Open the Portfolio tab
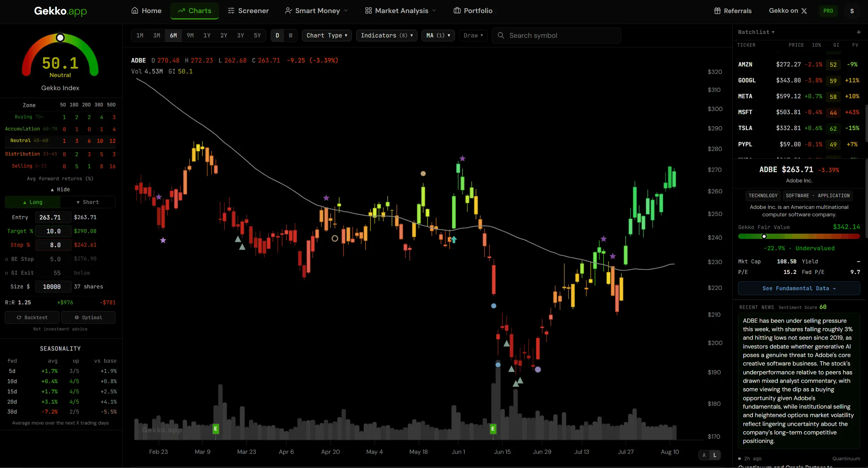This screenshot has height=468, width=868. tap(473, 11)
